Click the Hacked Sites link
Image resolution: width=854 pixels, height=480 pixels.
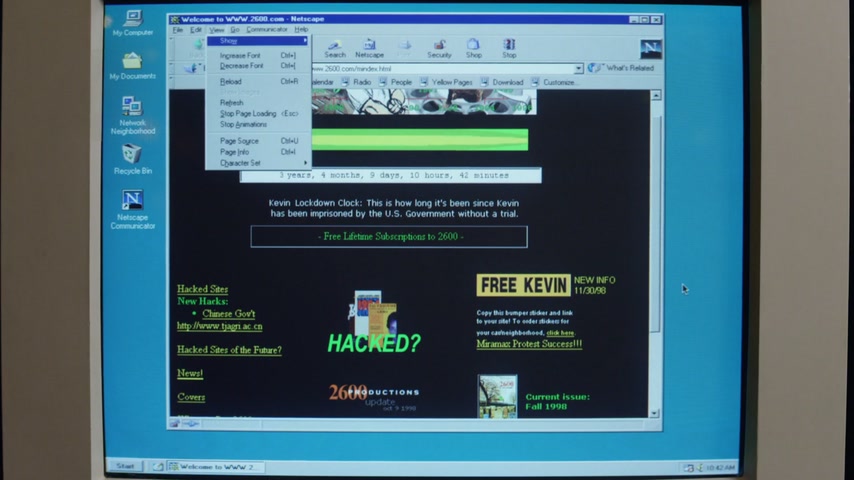(x=202, y=289)
